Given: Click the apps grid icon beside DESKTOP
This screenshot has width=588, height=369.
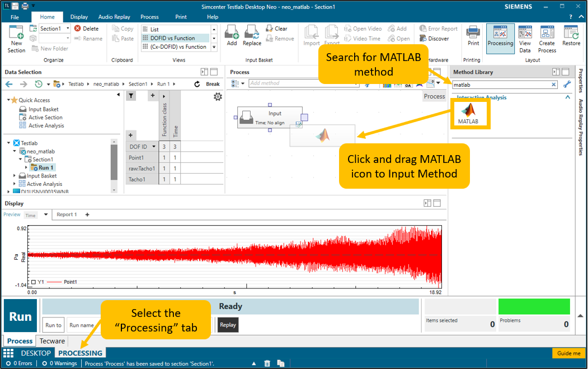Looking at the screenshot, I should [8, 353].
